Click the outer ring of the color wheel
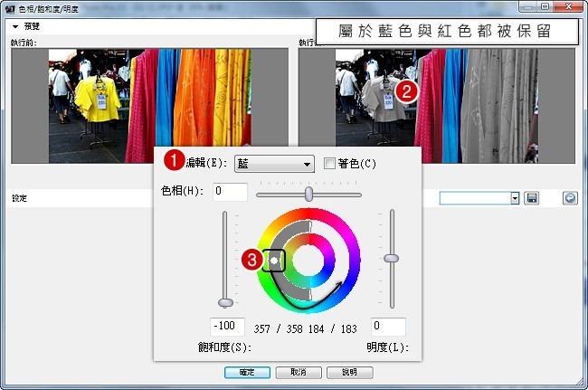This screenshot has height=390, width=588. 353,260
